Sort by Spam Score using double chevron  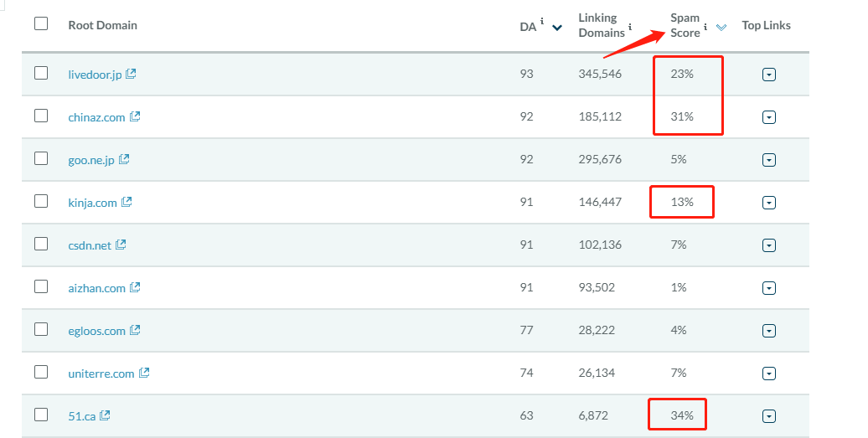click(x=721, y=27)
